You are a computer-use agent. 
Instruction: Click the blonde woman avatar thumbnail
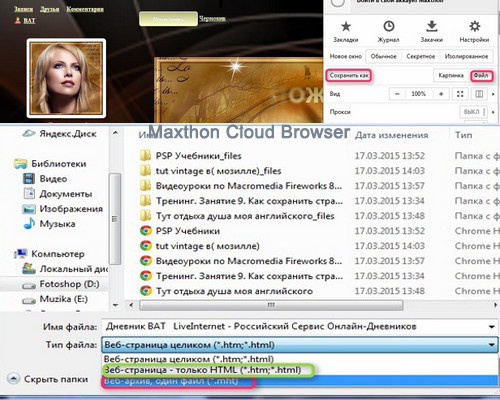66,78
